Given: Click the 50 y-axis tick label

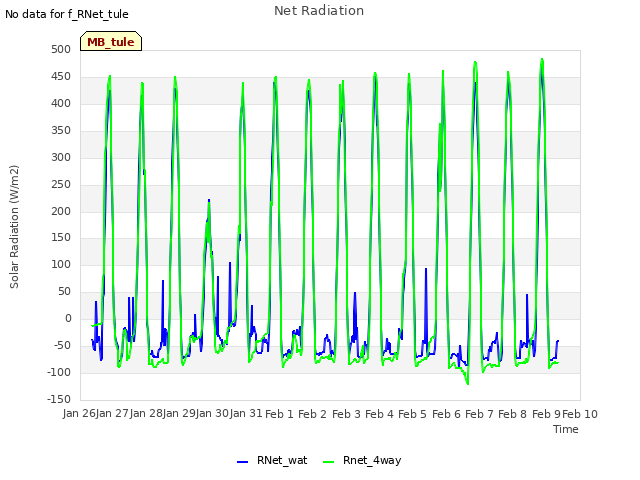Looking at the screenshot, I should click(64, 291).
